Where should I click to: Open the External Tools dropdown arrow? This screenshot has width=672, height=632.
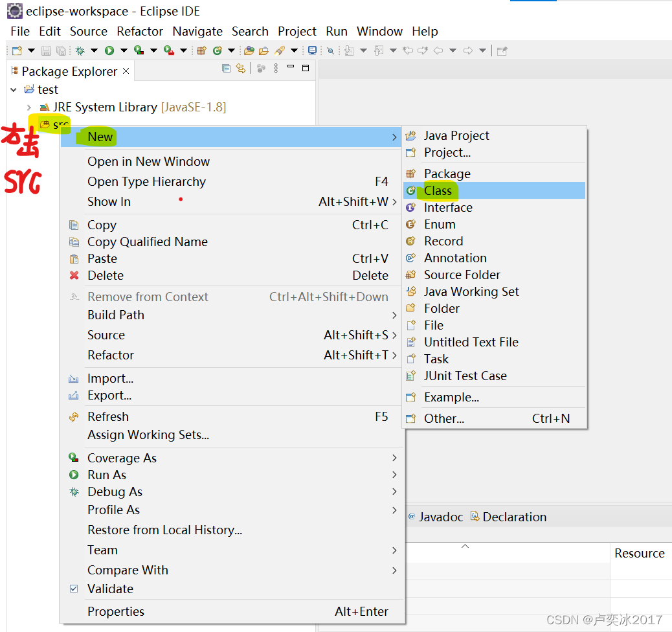183,51
